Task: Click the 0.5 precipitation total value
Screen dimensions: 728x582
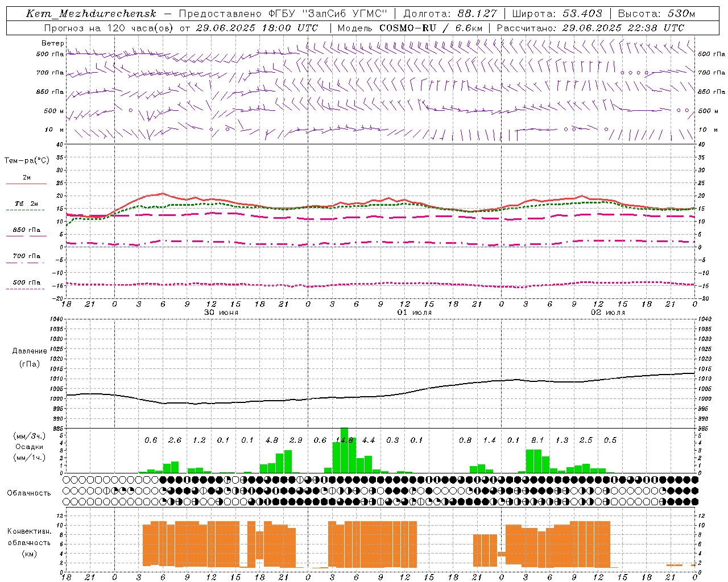Action: [x=610, y=440]
